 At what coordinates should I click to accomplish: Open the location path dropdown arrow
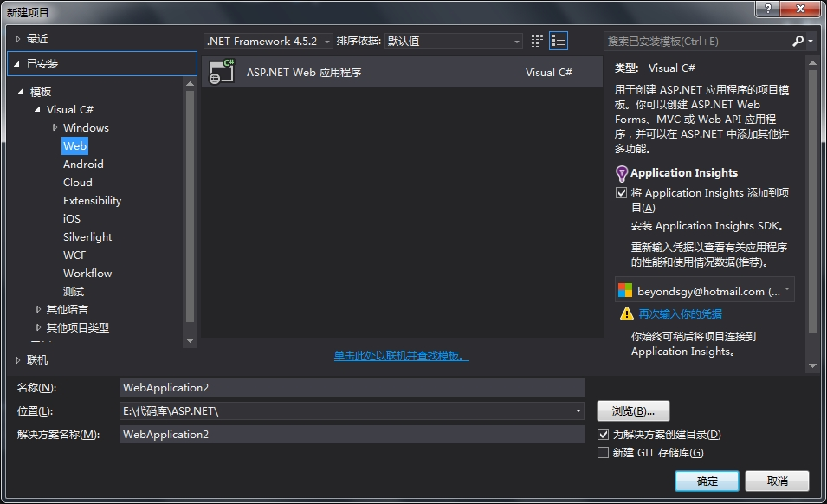[x=578, y=411]
